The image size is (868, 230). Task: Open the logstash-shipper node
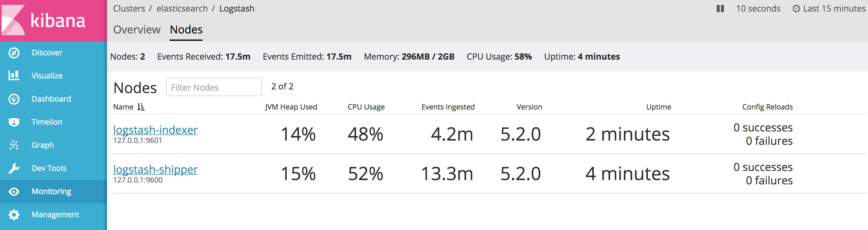[155, 169]
